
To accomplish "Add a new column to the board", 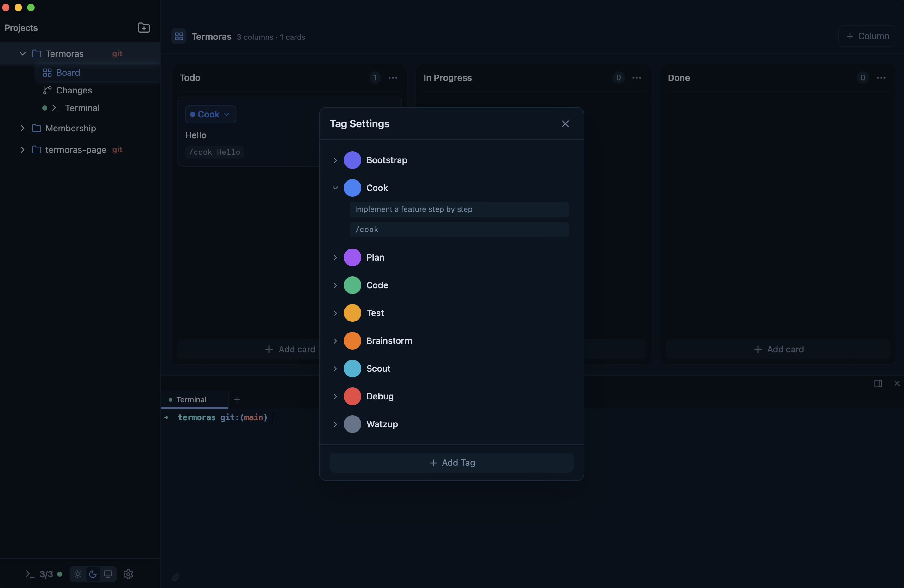I will click(868, 36).
